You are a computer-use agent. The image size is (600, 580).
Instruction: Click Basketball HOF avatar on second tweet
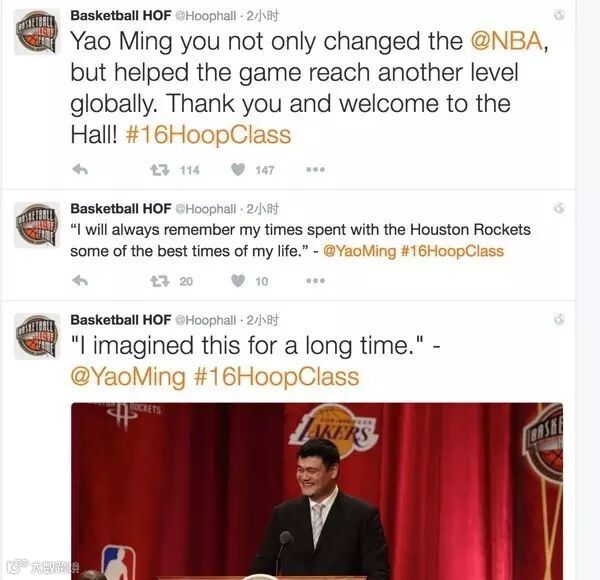point(37,225)
